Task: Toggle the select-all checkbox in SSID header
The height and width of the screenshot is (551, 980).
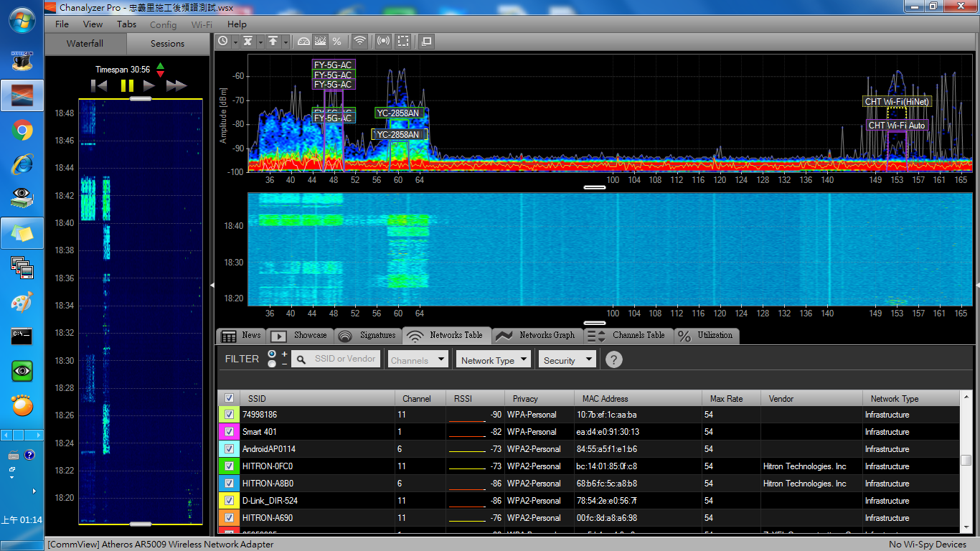Action: pos(229,398)
